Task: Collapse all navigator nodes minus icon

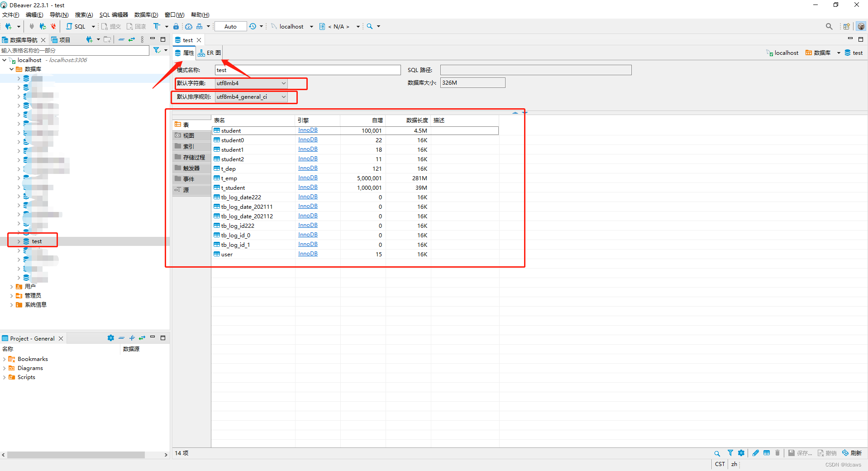Action: pyautogui.click(x=121, y=39)
